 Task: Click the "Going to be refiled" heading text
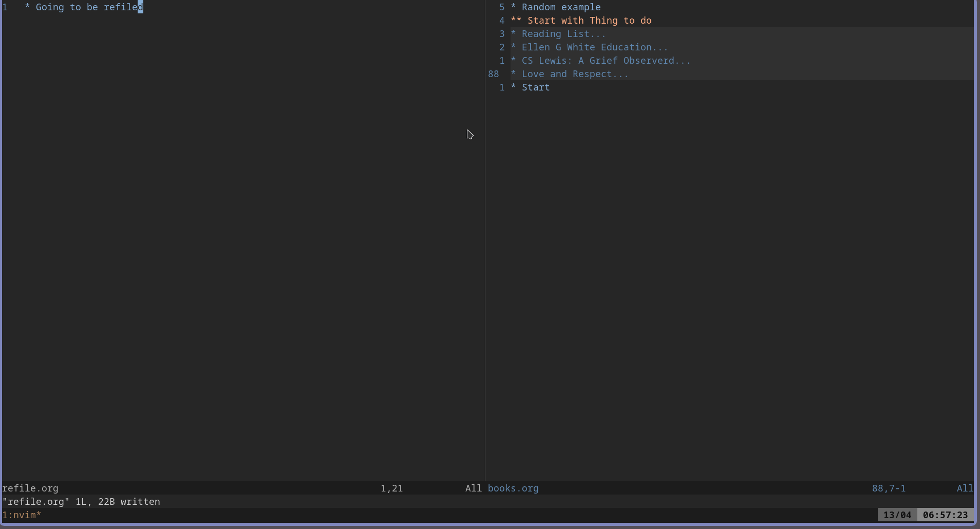point(84,7)
